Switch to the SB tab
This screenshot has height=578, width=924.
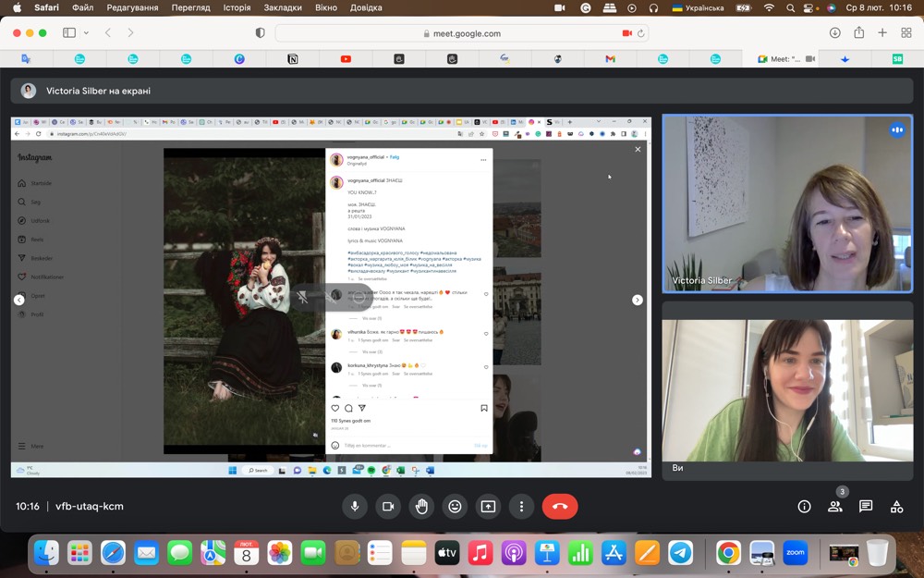coord(897,59)
